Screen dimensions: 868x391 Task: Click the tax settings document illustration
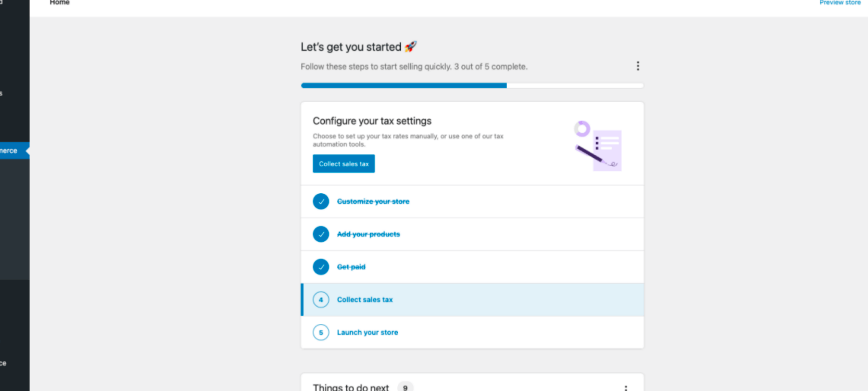(598, 146)
